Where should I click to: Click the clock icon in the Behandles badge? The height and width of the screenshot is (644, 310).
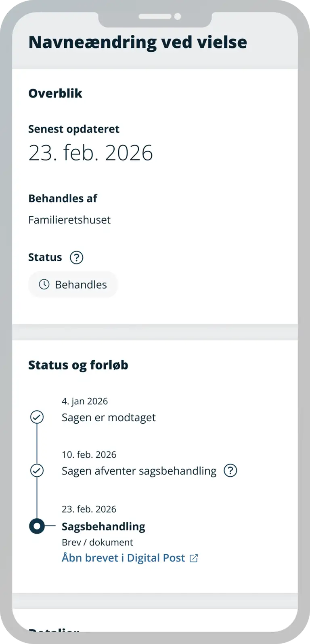44,284
